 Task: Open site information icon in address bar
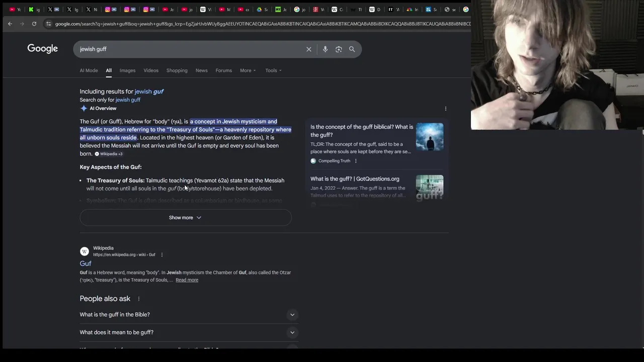[x=48, y=24]
